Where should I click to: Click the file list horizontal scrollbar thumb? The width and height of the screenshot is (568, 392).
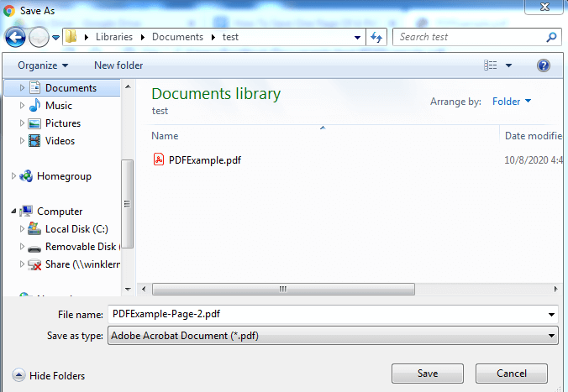pos(283,290)
